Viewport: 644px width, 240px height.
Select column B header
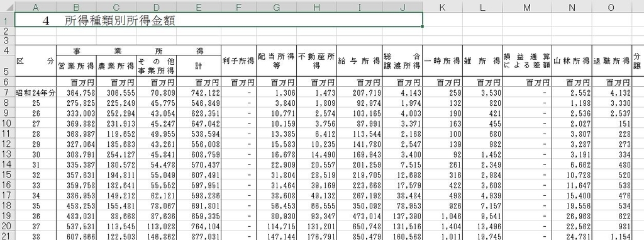click(76, 7)
